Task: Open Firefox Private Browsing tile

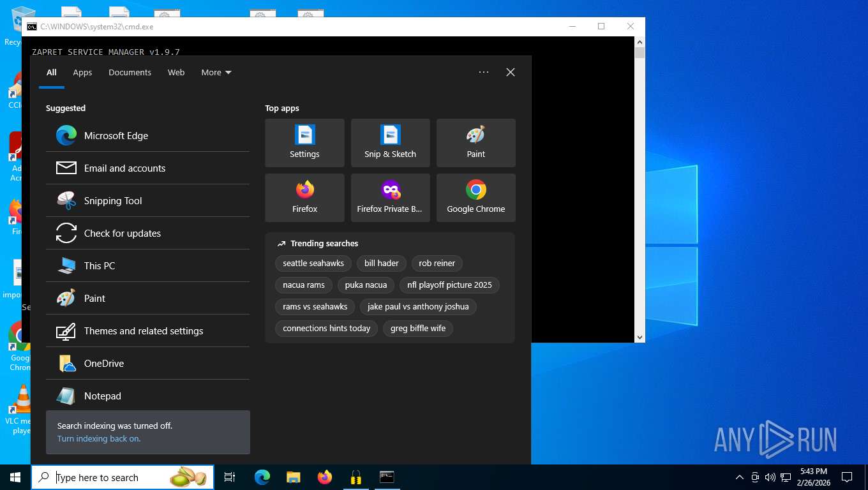Action: 390,198
